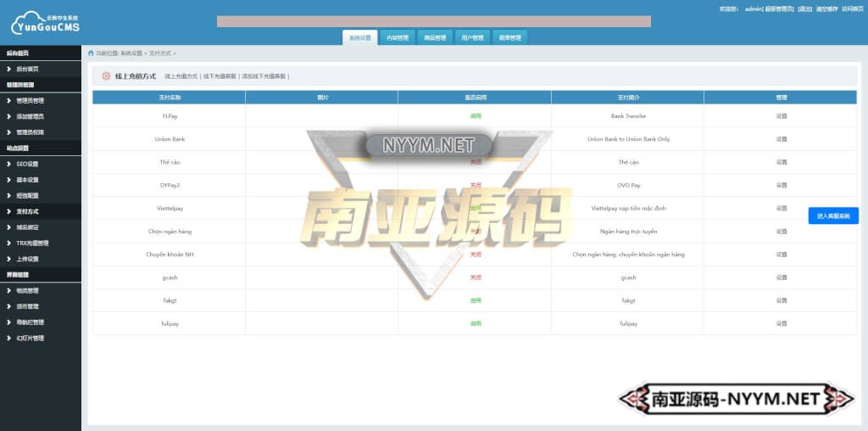Click the gear icon beside 线上充值方式

106,76
